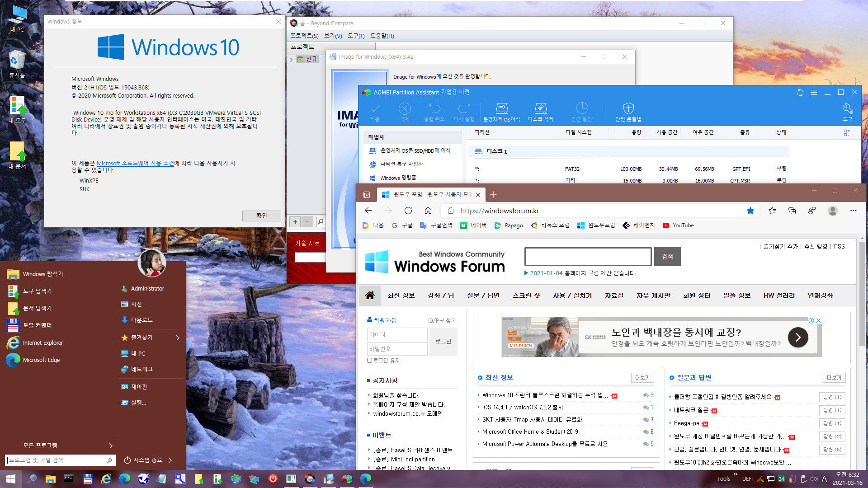Expand the taskbar Tools toolbar chevron

736,474
